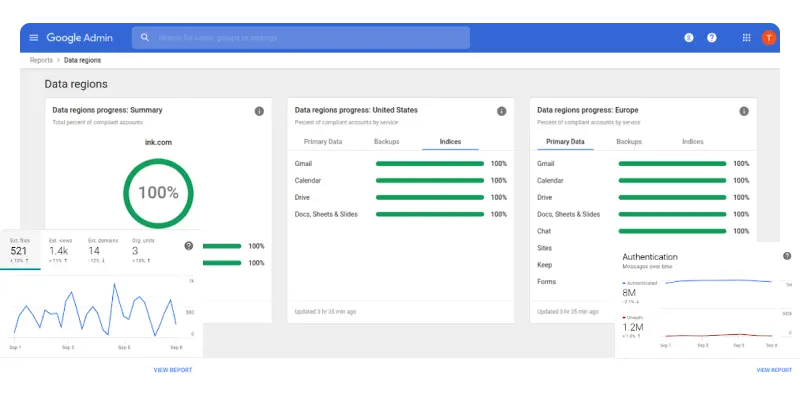Open Backups tab in Europe card

click(x=629, y=141)
